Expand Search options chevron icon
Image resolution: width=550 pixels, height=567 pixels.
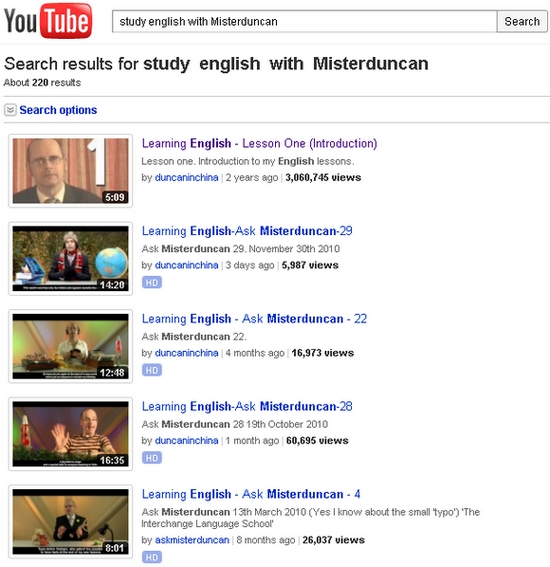click(10, 110)
